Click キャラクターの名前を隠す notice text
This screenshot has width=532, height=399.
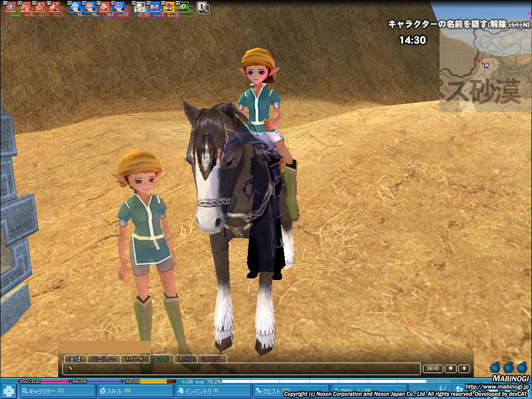click(458, 24)
